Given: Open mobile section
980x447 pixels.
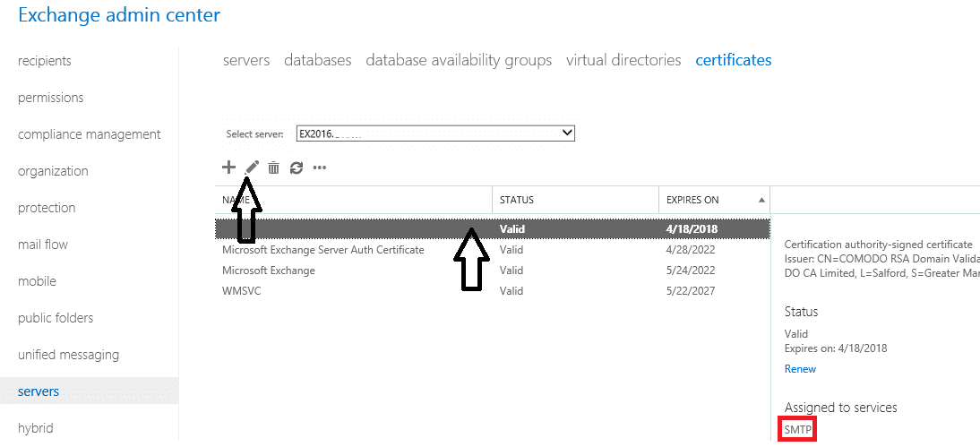Looking at the screenshot, I should (x=37, y=281).
